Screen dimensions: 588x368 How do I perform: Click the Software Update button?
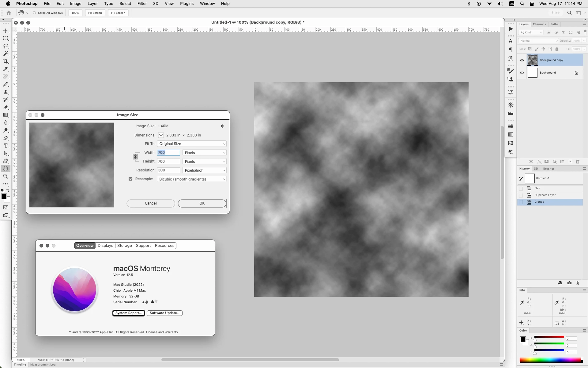tap(164, 313)
